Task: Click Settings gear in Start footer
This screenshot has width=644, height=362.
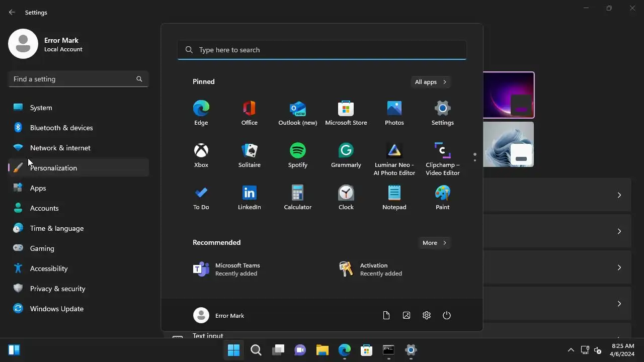Action: (x=426, y=316)
